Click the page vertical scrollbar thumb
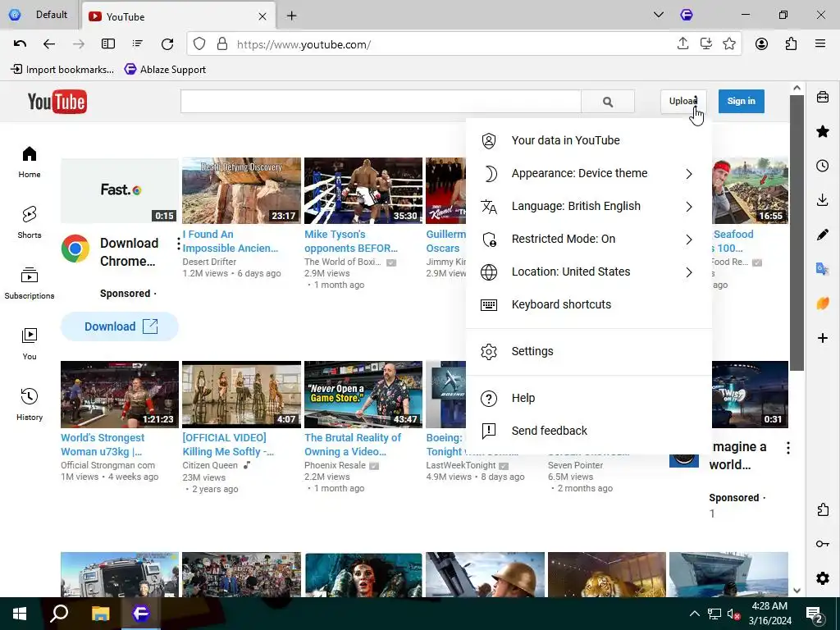 point(797,233)
